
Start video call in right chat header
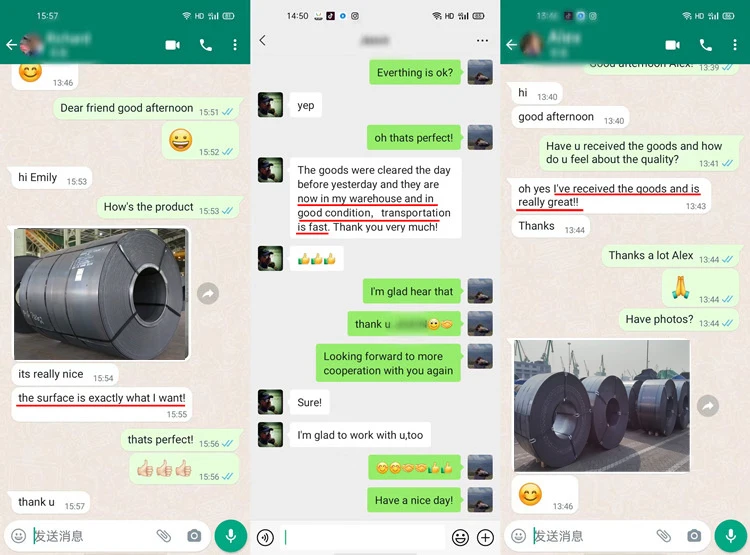[673, 45]
